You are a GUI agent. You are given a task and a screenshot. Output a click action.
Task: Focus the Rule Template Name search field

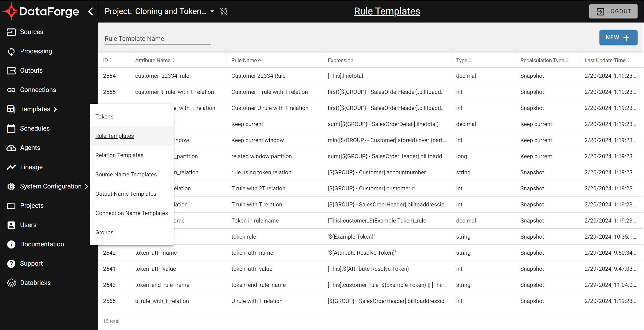click(x=158, y=39)
